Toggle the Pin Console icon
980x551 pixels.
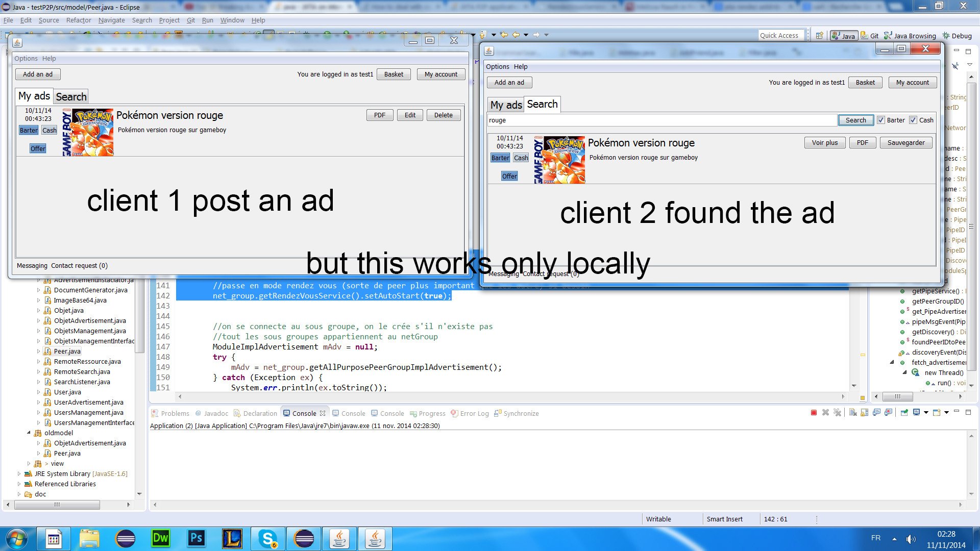click(904, 413)
